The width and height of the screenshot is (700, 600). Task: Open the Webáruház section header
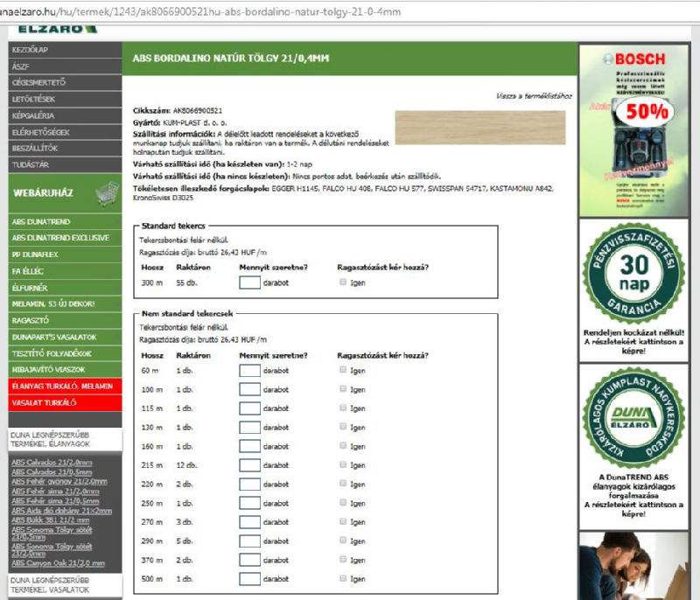[65, 193]
